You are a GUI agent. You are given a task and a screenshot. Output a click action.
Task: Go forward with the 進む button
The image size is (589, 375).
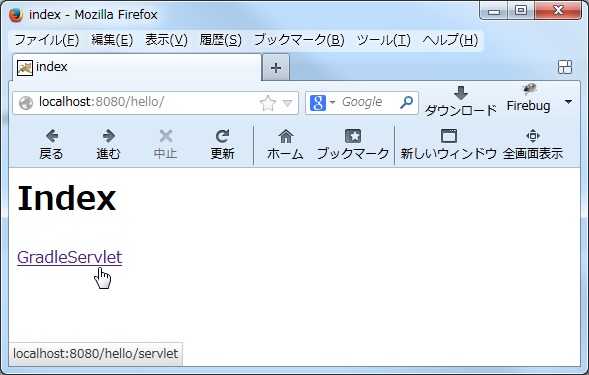[108, 144]
